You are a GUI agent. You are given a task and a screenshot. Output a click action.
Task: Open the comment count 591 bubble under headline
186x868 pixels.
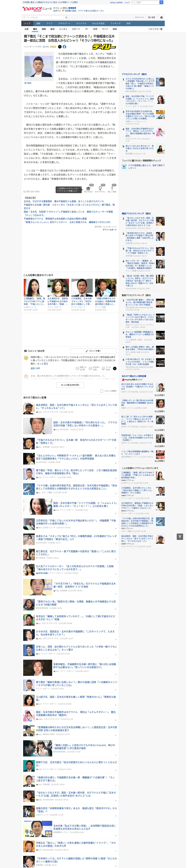click(46, 47)
